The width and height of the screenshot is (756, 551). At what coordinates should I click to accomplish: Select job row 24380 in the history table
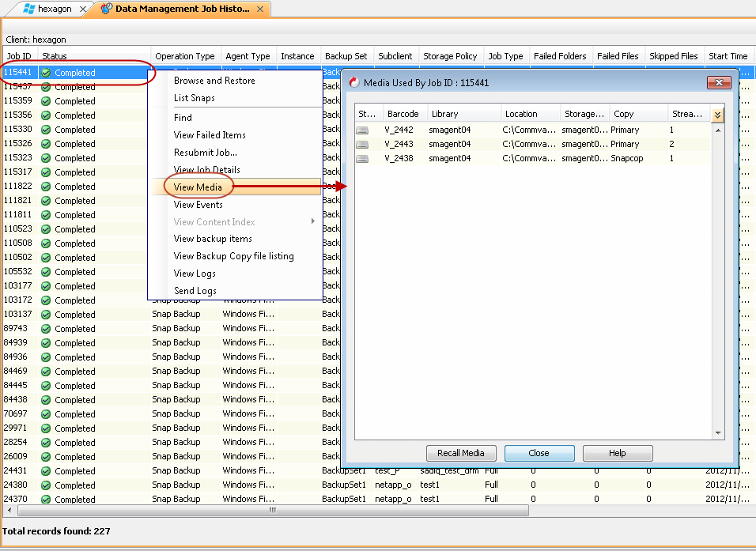pos(17,485)
